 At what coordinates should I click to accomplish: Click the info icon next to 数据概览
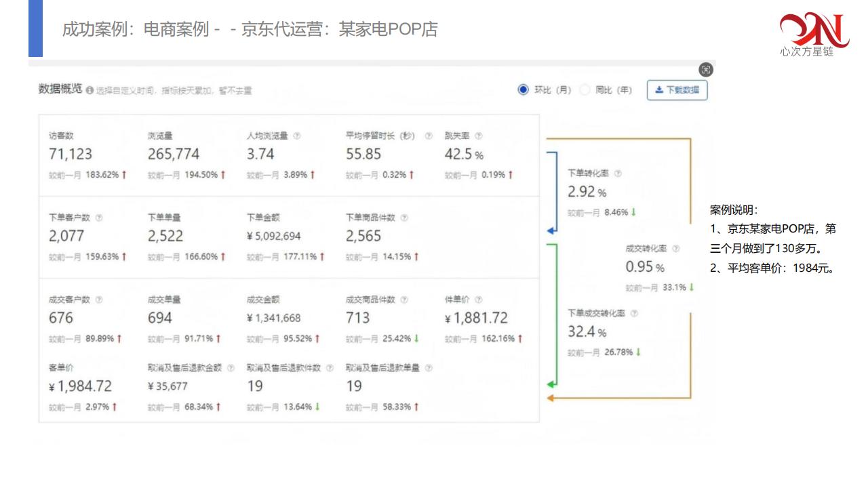tap(90, 91)
